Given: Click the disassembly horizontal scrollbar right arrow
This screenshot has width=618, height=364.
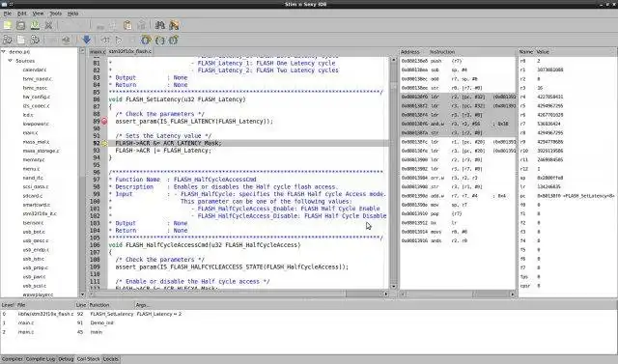Looking at the screenshot, I should point(513,294).
